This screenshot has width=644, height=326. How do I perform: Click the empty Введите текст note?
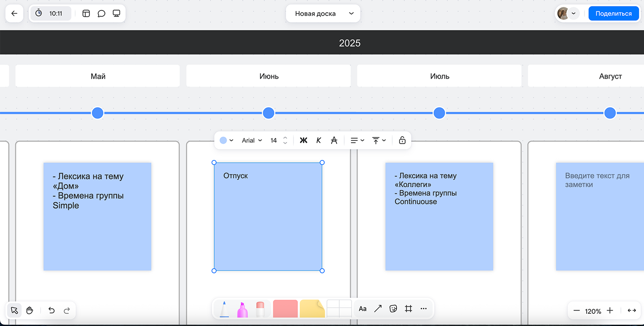(600, 216)
